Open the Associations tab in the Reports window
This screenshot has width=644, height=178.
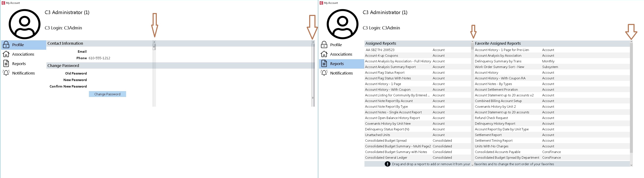(341, 54)
